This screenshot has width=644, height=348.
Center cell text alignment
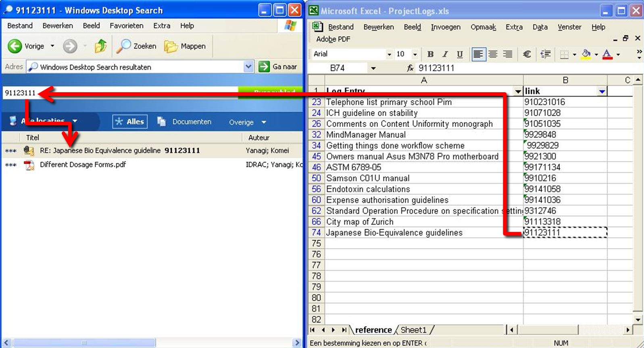point(493,54)
